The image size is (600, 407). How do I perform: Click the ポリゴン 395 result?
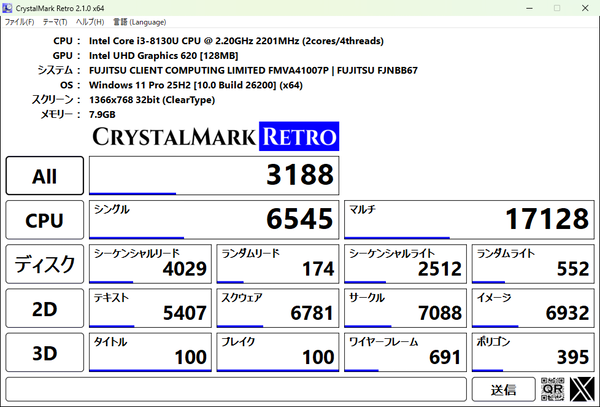pyautogui.click(x=533, y=352)
